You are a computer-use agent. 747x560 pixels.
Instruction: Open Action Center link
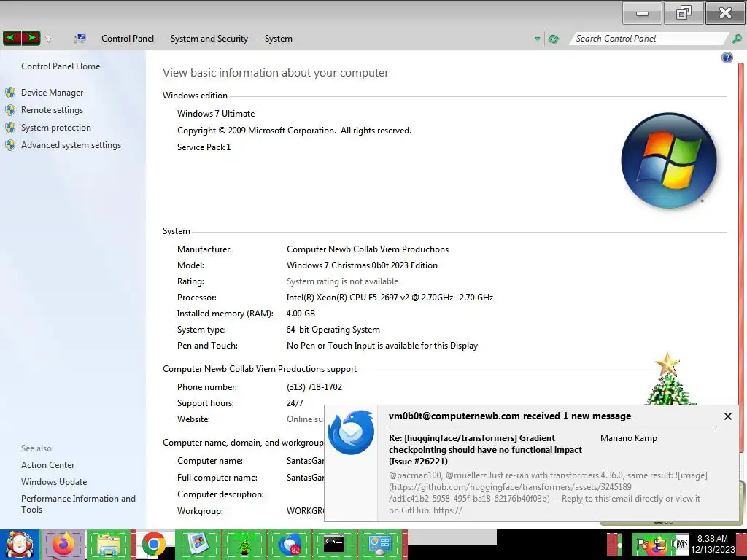(47, 465)
